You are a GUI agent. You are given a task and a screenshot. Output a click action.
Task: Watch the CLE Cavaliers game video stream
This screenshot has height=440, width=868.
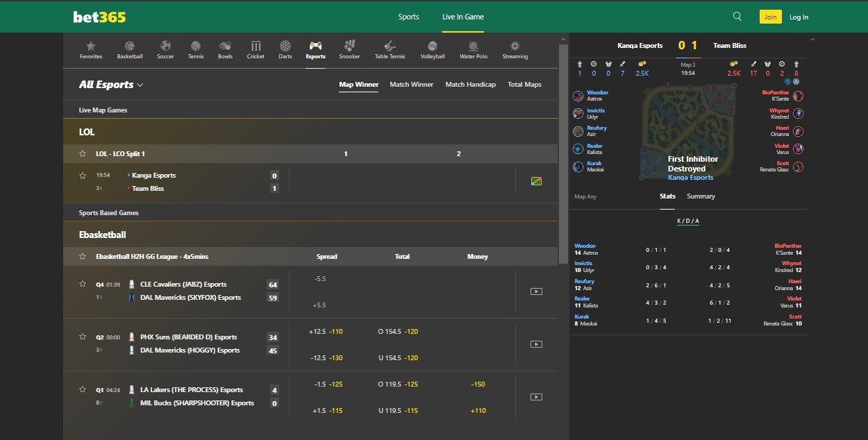535,291
